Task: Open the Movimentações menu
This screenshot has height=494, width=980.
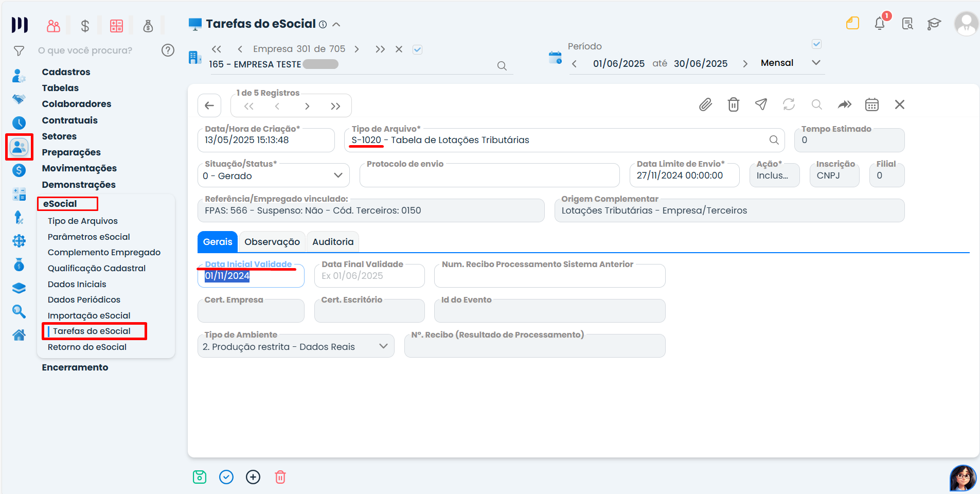Action: (x=79, y=168)
